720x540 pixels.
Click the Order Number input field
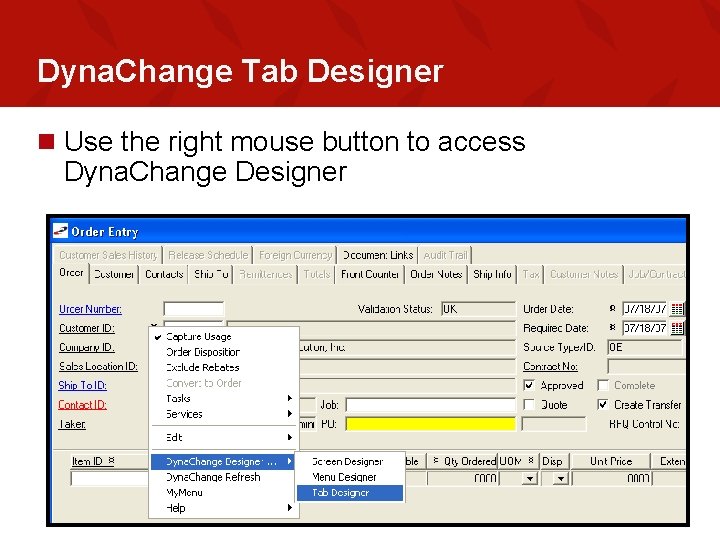click(x=194, y=309)
